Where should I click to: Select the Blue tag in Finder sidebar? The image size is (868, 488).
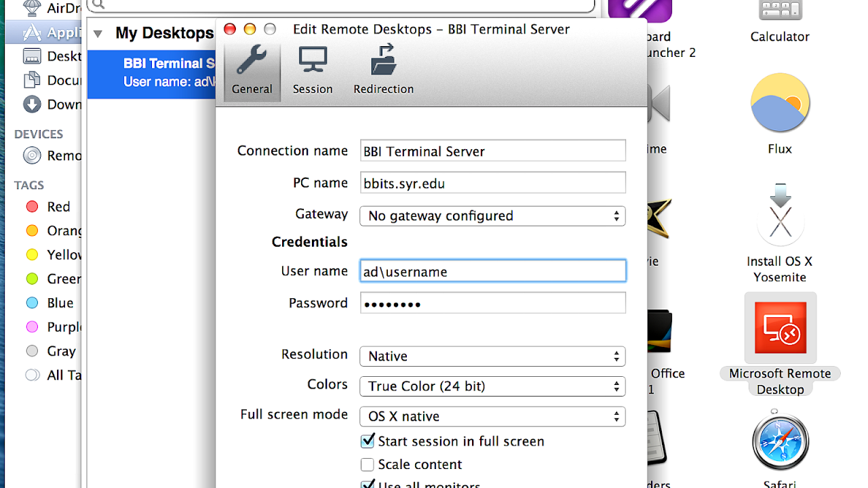click(x=50, y=303)
